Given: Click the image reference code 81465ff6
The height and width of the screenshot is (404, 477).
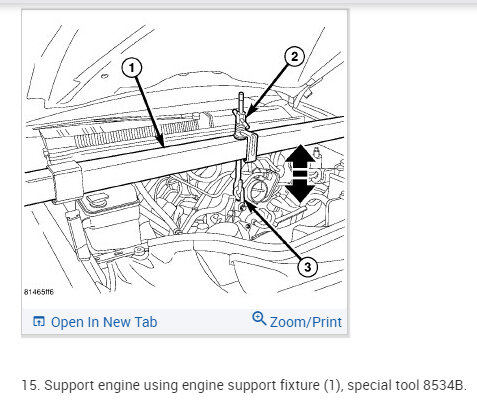Looking at the screenshot, I should 39,292.
